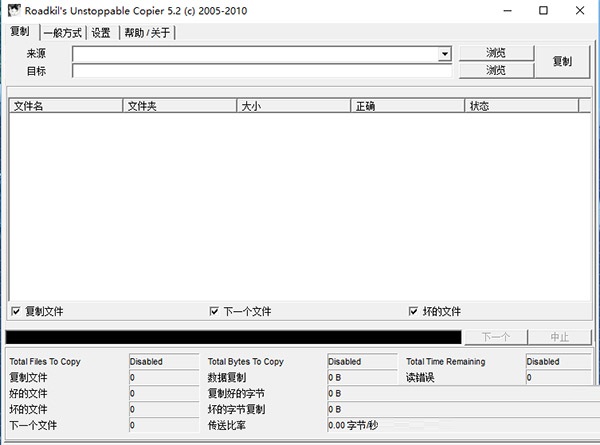The height and width of the screenshot is (445, 600).
Task: Click the app icon in title bar
Action: tap(14, 11)
